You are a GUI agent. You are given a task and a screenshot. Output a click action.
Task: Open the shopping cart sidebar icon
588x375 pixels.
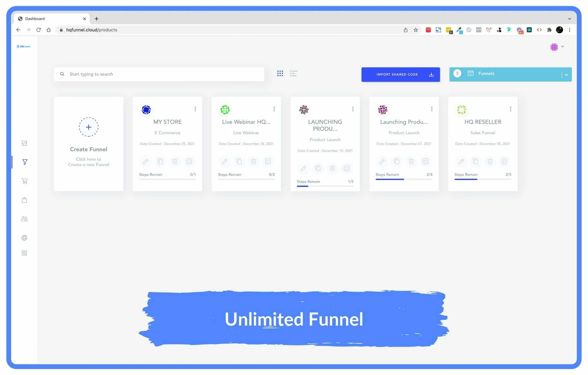tap(24, 181)
